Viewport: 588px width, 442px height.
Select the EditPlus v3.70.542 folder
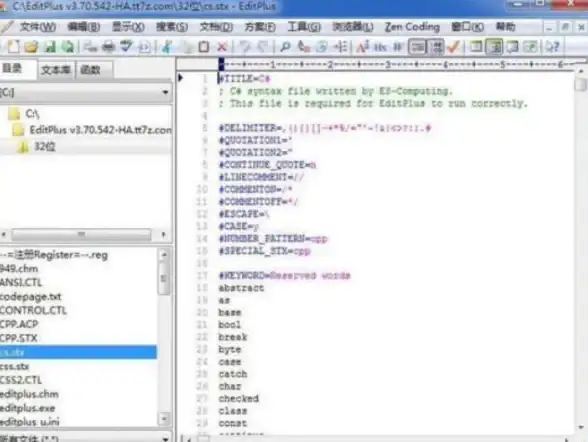[x=92, y=130]
